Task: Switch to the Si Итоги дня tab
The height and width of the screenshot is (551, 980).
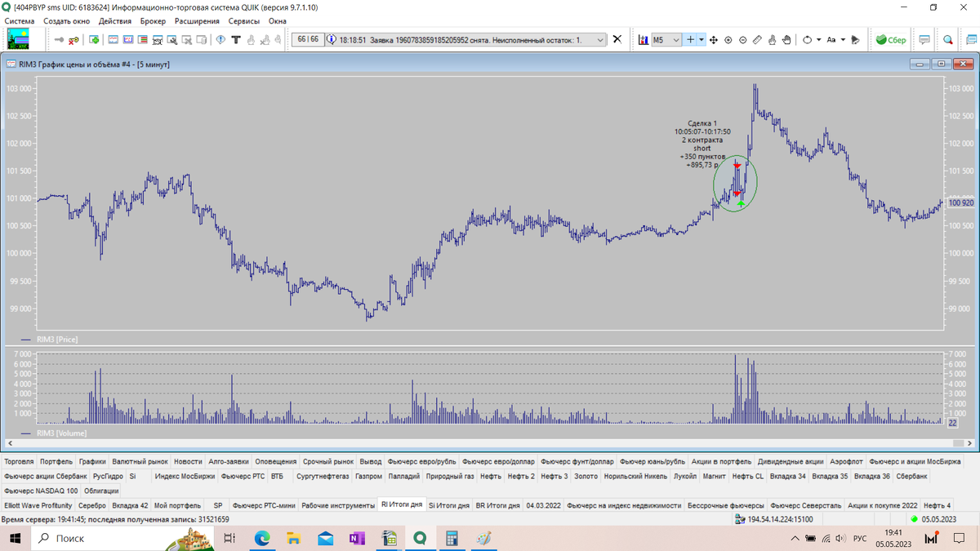Action: click(449, 505)
